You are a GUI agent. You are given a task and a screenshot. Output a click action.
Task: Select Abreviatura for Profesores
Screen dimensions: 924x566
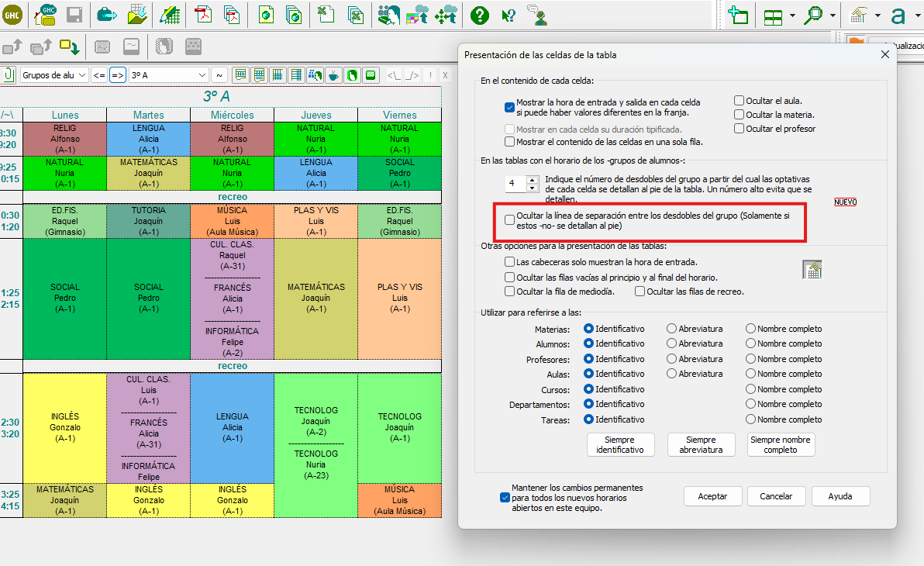[672, 358]
